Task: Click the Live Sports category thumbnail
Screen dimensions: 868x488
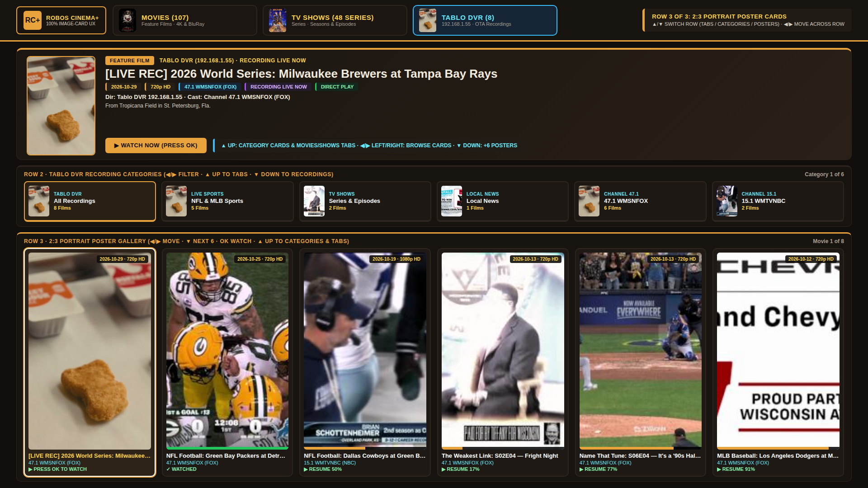Action: (176, 201)
